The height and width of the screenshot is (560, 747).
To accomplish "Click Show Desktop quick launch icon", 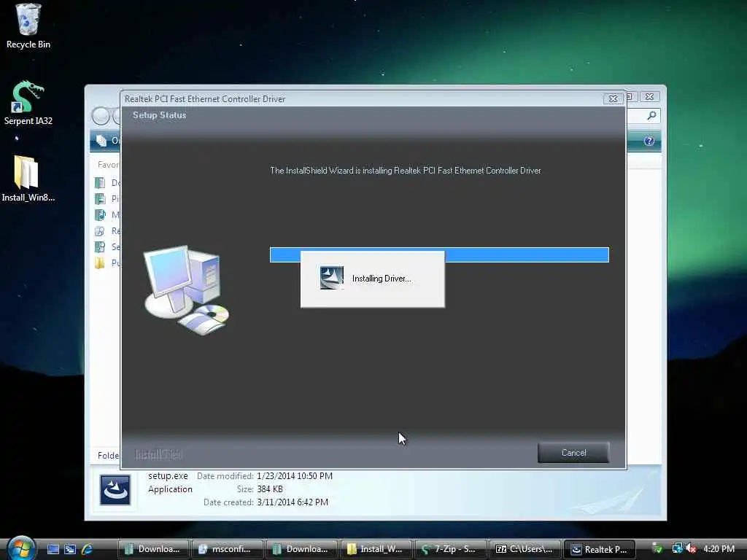I will tap(53, 549).
